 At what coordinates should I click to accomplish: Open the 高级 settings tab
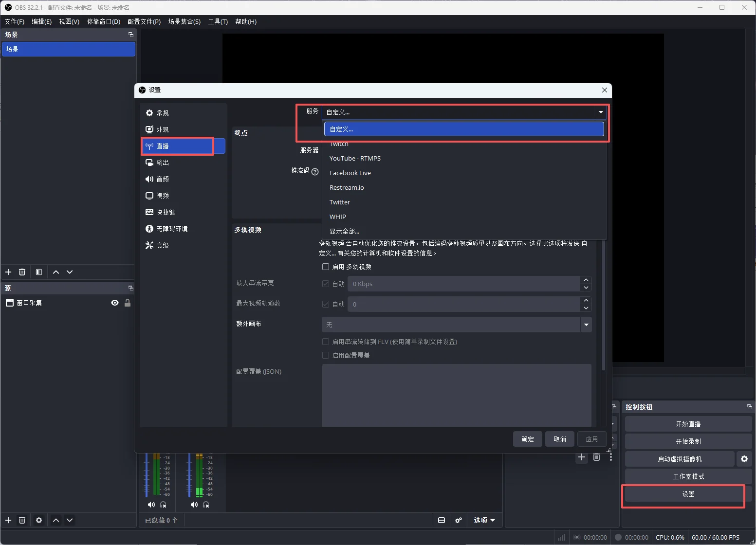point(183,245)
